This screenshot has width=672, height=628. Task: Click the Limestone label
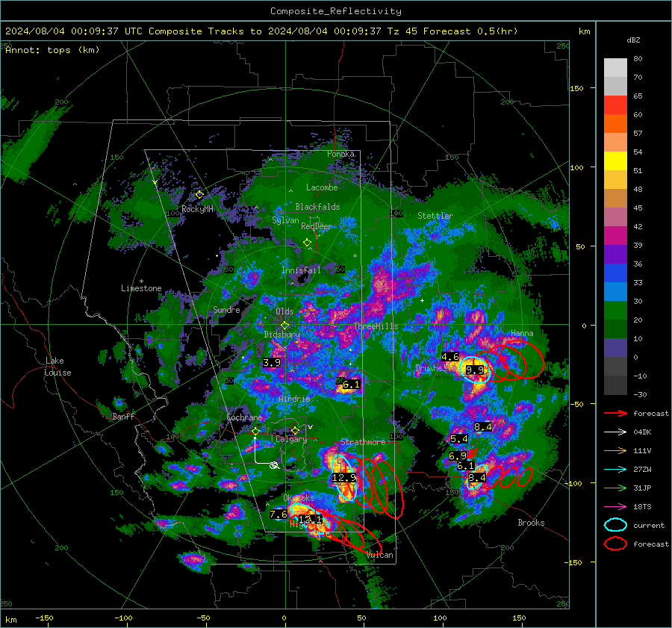141,288
